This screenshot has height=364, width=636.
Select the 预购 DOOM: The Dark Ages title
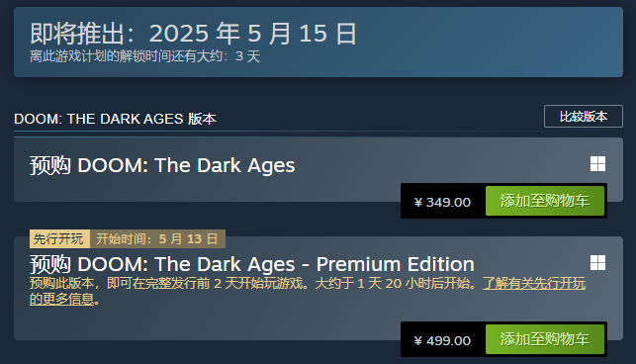(162, 165)
